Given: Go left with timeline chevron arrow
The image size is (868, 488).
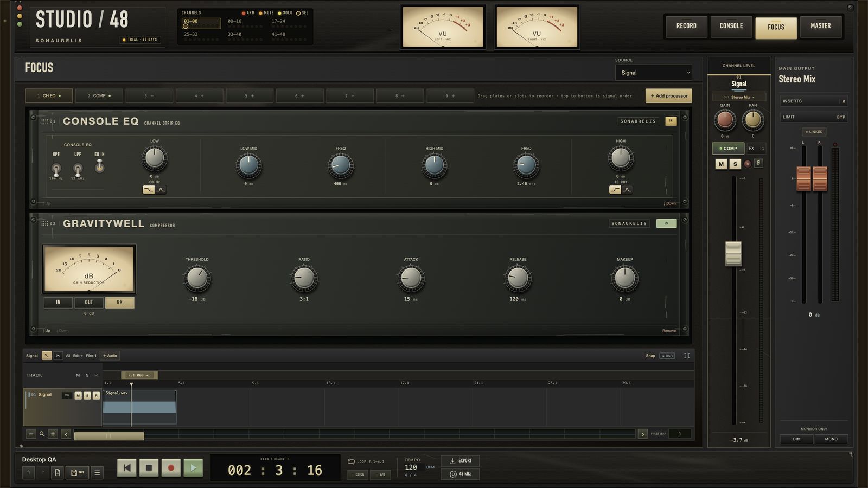Looking at the screenshot, I should (66, 434).
